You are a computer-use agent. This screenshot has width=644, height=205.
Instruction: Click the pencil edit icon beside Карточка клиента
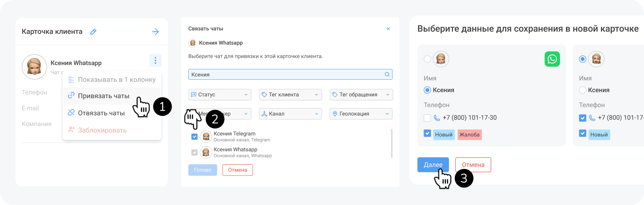93,32
